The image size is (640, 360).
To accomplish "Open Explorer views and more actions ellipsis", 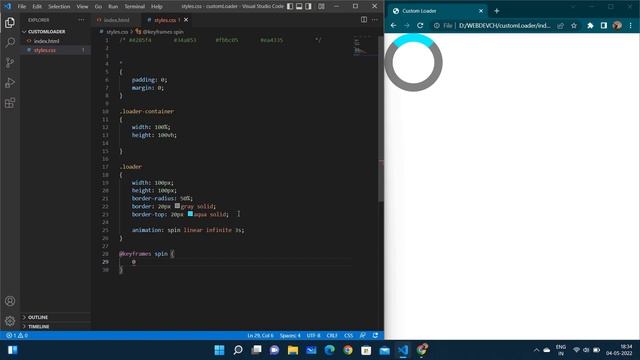I will coord(81,20).
